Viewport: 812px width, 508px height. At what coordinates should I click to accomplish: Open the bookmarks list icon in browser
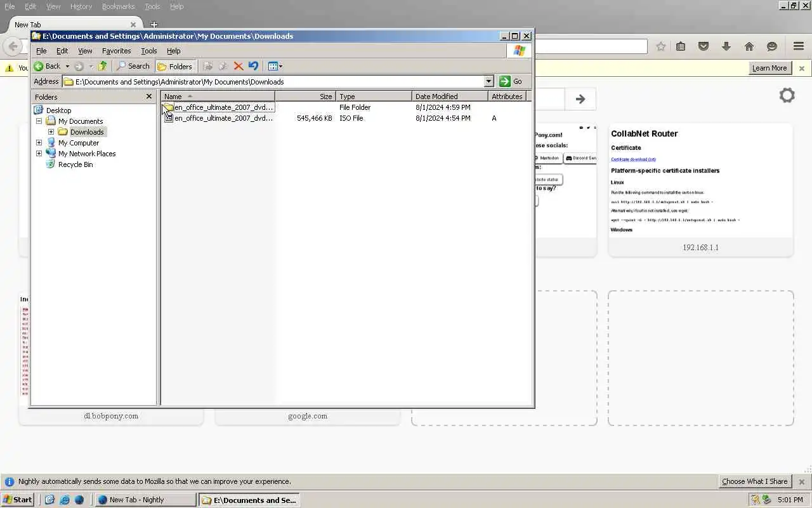tap(681, 46)
